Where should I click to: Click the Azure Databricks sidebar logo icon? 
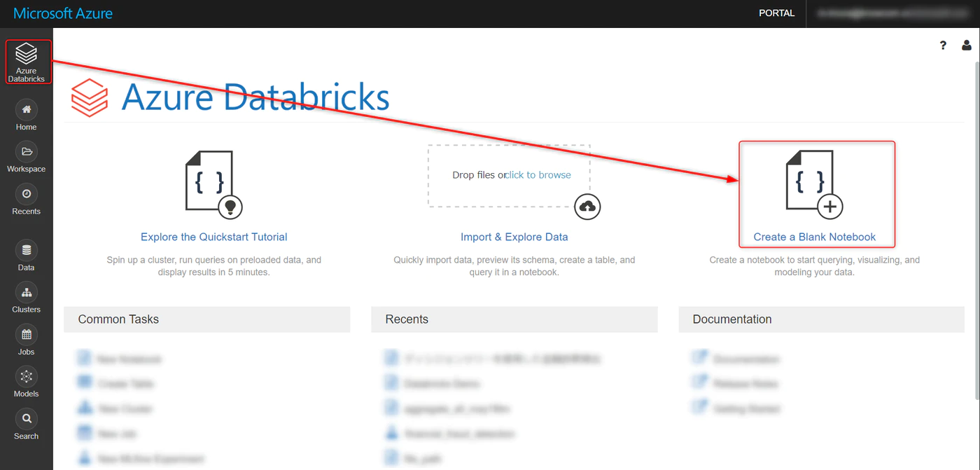coord(27,55)
